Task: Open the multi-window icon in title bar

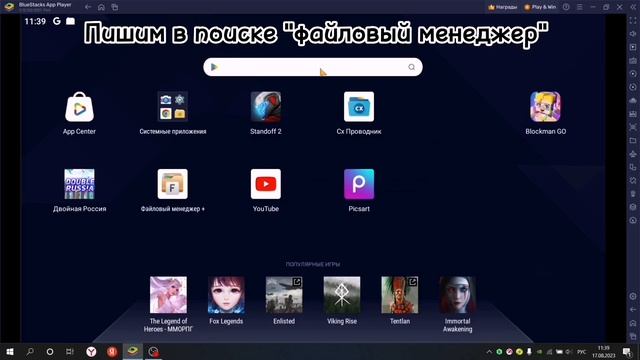Action: [x=115, y=7]
